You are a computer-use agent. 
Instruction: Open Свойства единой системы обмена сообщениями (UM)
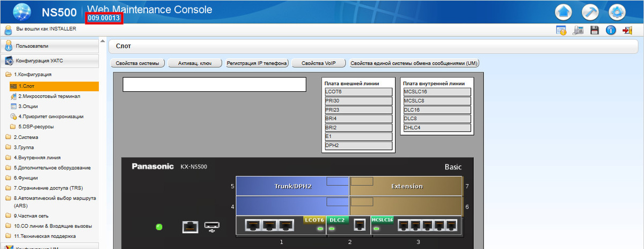pos(414,63)
